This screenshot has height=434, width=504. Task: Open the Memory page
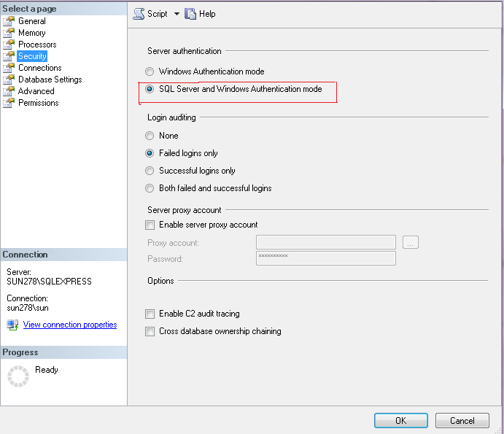32,33
